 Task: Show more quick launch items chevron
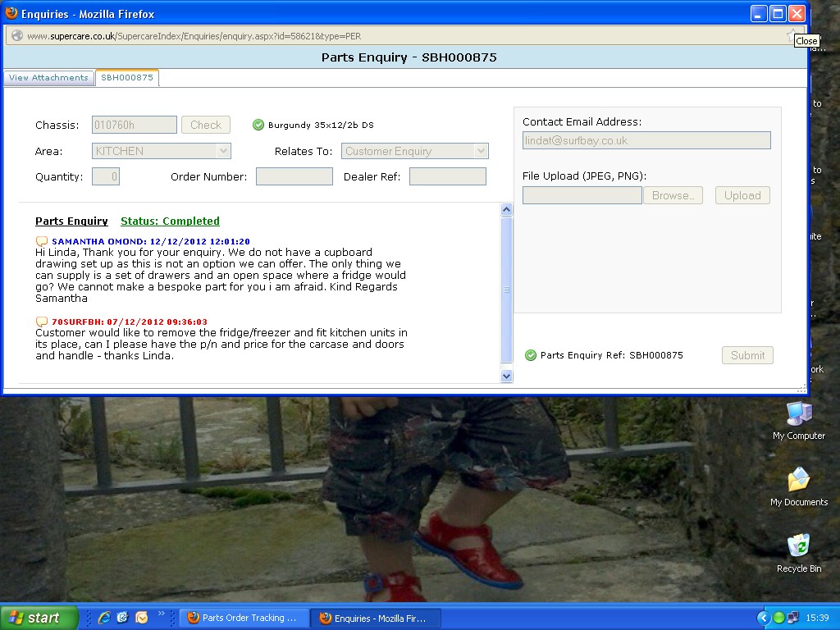coord(161,614)
